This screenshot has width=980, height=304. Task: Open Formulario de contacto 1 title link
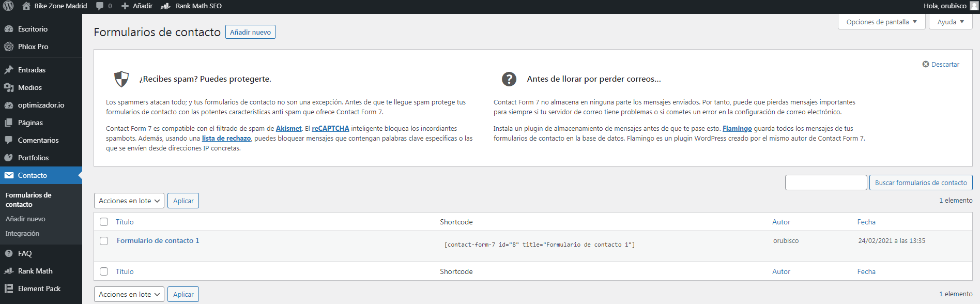click(158, 240)
